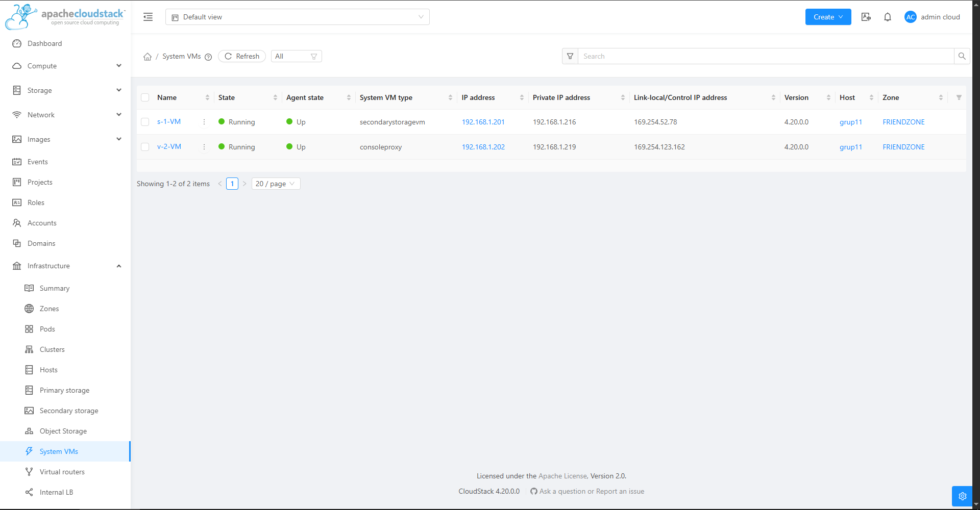The height and width of the screenshot is (510, 980).
Task: Open the actions menu for s-1-VM
Action: [x=204, y=122]
